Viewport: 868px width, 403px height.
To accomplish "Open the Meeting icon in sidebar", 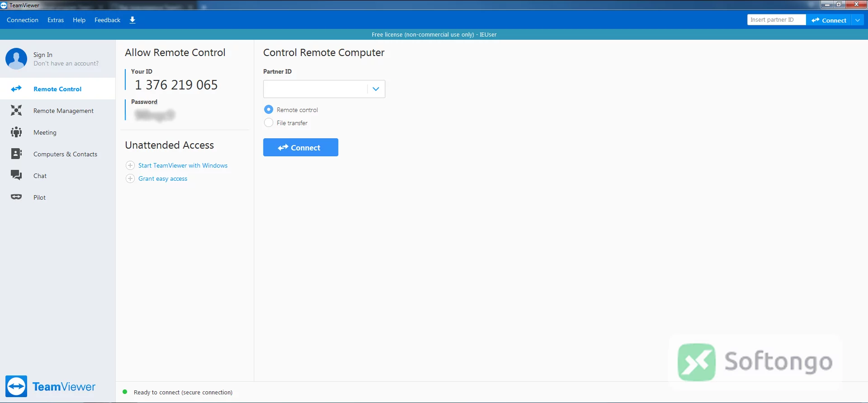I will click(x=16, y=132).
